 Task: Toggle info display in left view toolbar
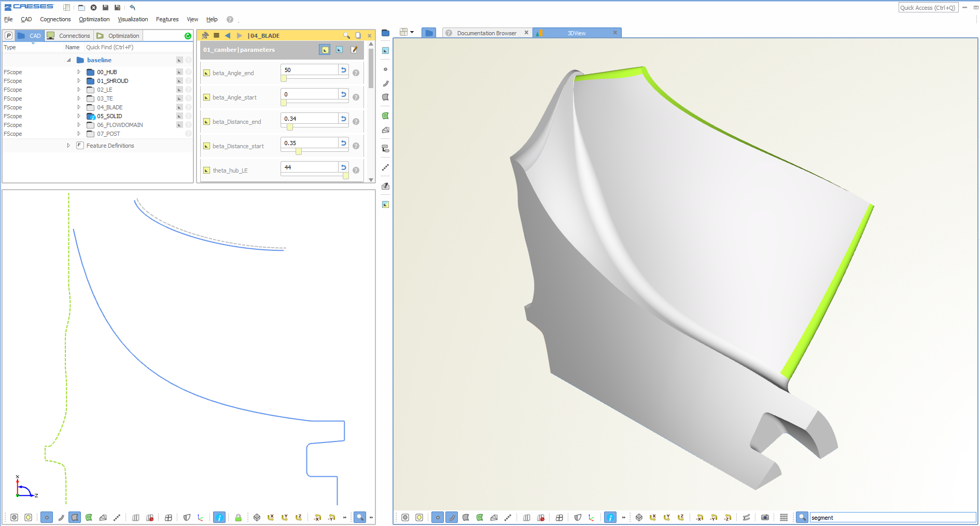tap(219, 517)
